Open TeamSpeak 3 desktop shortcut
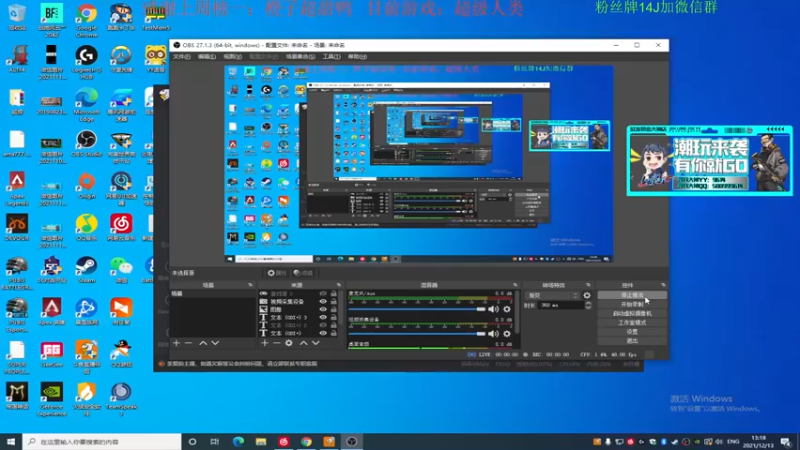This screenshot has width=800, height=450. [121, 399]
